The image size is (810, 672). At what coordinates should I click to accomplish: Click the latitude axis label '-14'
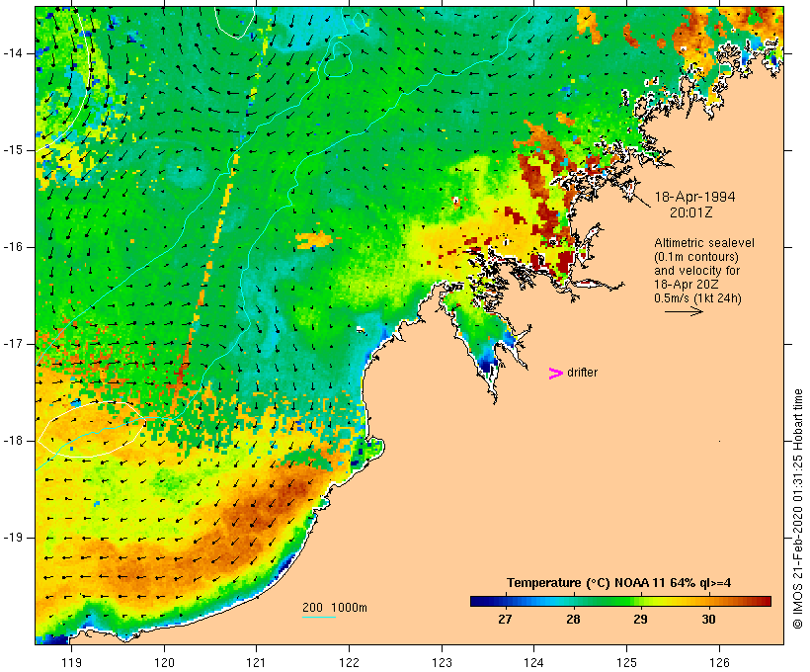click(13, 53)
